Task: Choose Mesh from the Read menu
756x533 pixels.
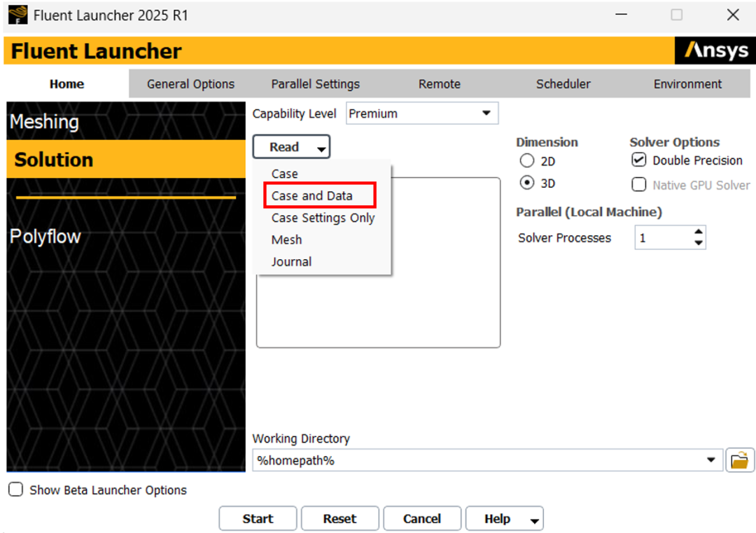Action: pyautogui.click(x=287, y=240)
